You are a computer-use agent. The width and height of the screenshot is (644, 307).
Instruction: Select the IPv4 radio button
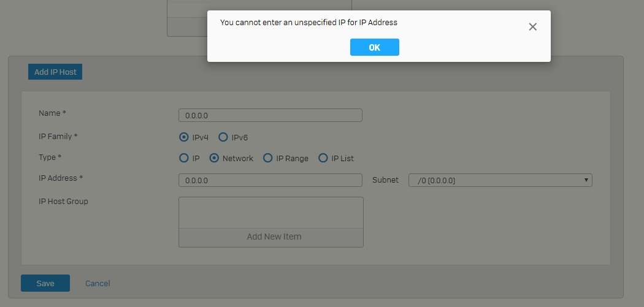click(184, 137)
